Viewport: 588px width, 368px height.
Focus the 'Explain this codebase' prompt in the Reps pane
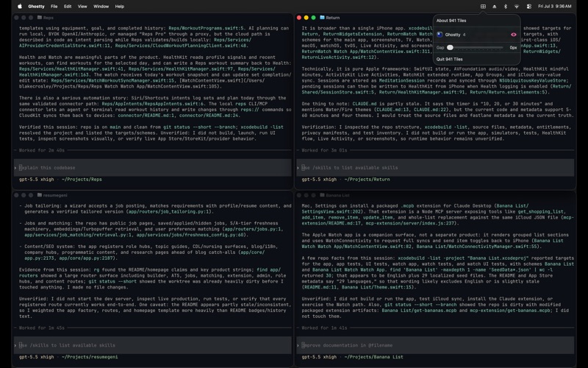pos(153,168)
